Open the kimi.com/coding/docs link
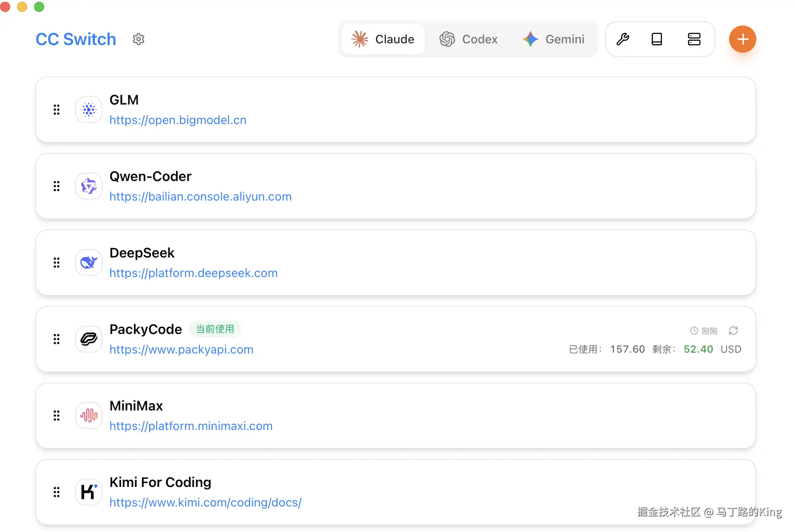Viewport: 795px width, 532px height. [x=205, y=503]
